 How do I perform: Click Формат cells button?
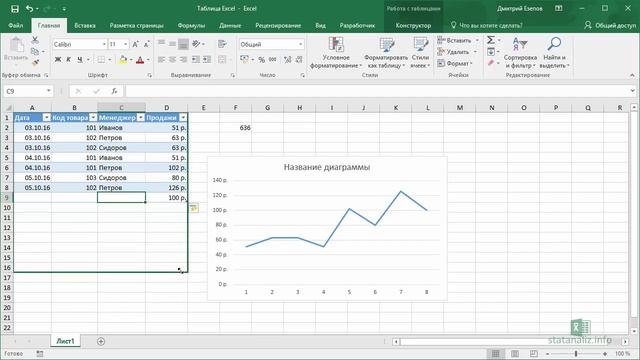(455, 63)
